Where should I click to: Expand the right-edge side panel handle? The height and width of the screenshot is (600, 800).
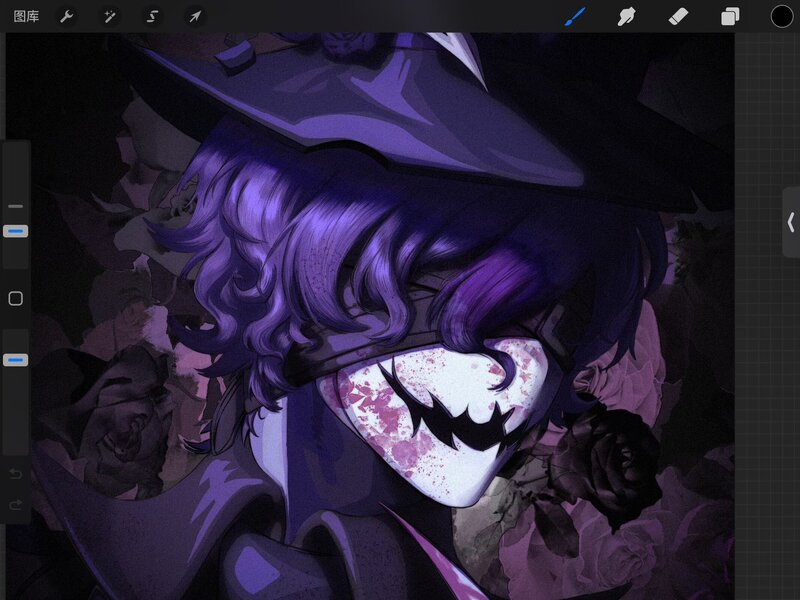coord(791,222)
